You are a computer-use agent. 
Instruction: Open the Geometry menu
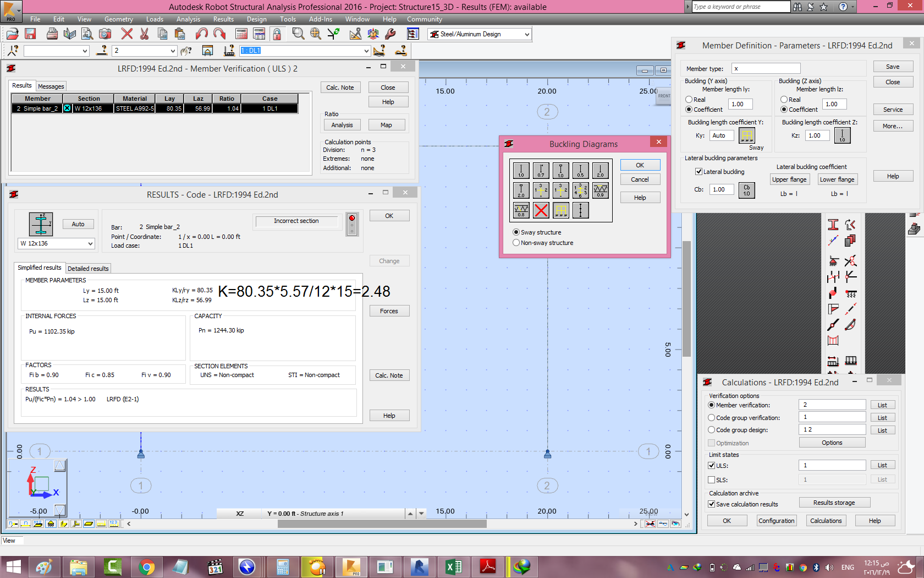(x=119, y=19)
